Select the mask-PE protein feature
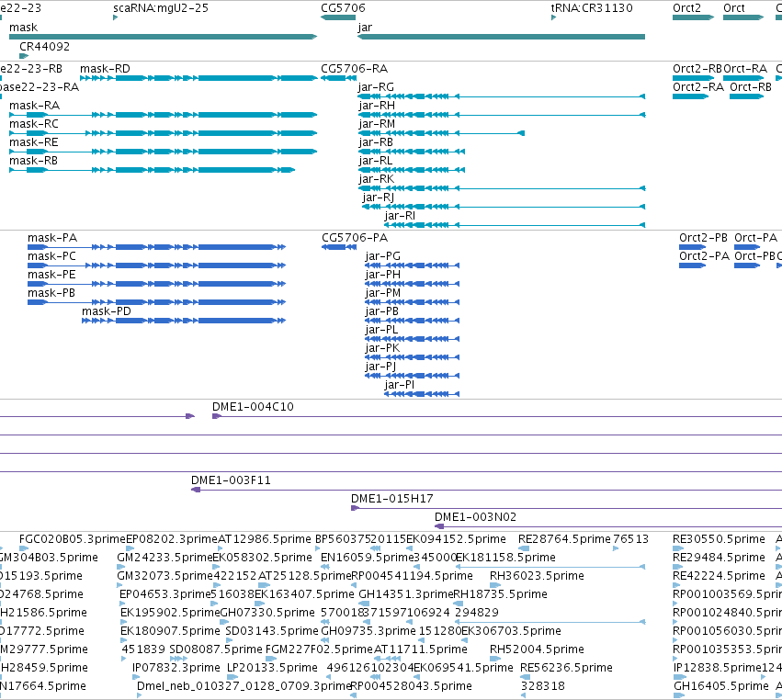The image size is (782, 700). [x=156, y=284]
